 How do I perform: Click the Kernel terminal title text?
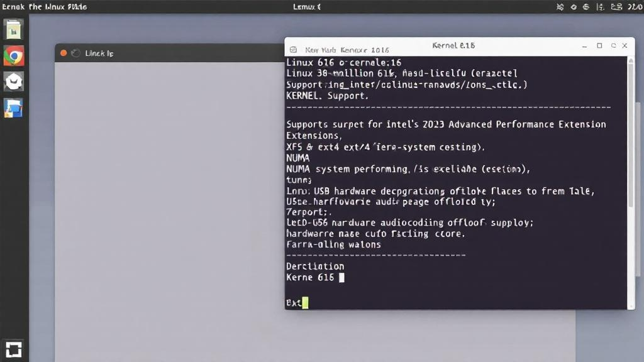click(x=453, y=45)
